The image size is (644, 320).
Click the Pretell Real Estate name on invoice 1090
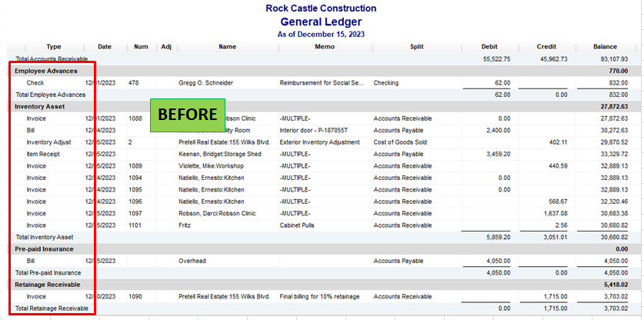tap(224, 297)
